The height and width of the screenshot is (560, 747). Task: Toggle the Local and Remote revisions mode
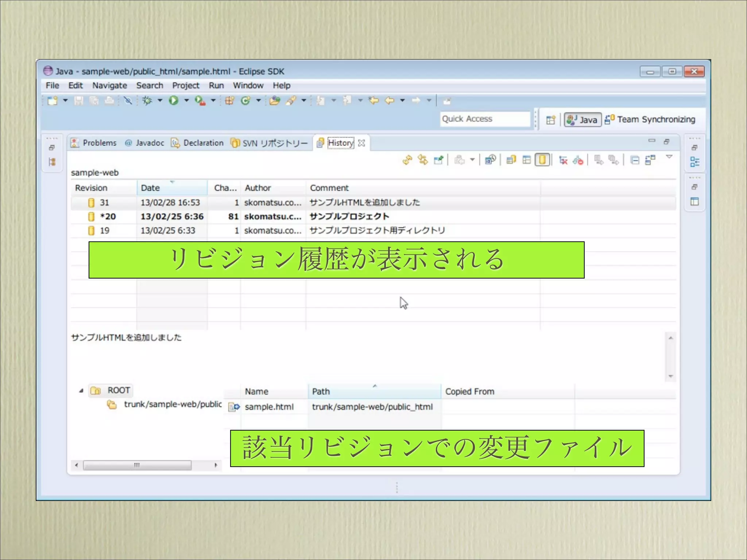(511, 160)
